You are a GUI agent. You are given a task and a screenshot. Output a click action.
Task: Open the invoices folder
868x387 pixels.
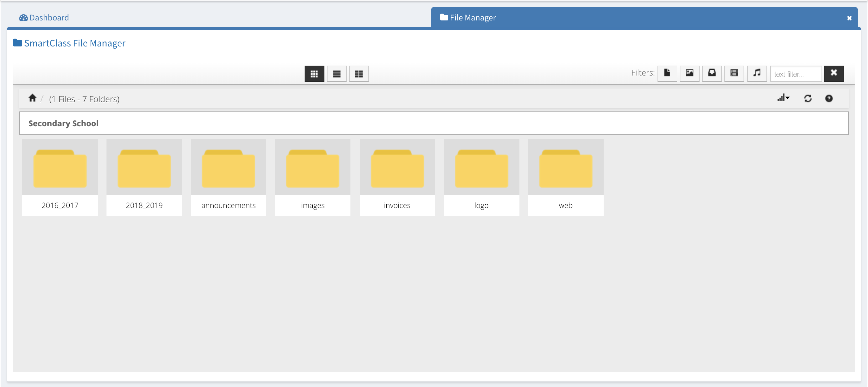(397, 177)
